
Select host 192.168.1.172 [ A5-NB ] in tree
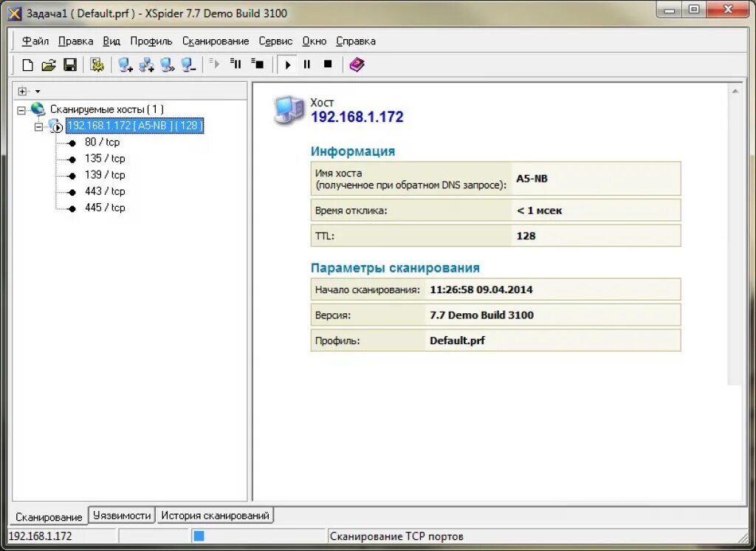coord(134,126)
